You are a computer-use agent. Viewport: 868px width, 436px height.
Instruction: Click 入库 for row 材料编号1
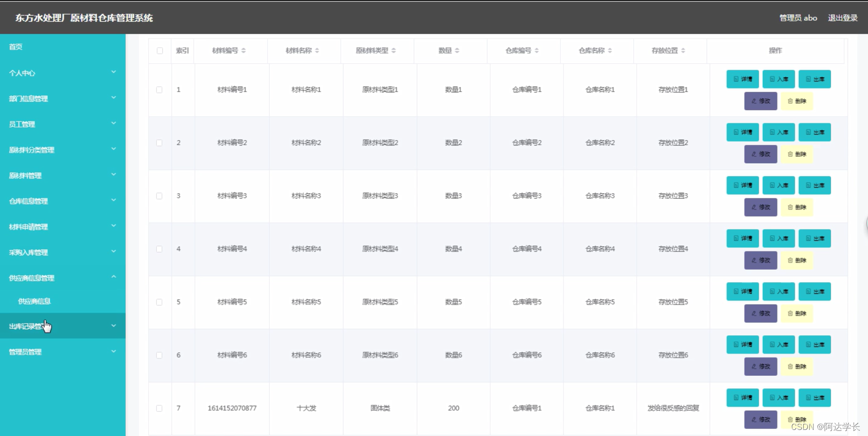point(778,79)
